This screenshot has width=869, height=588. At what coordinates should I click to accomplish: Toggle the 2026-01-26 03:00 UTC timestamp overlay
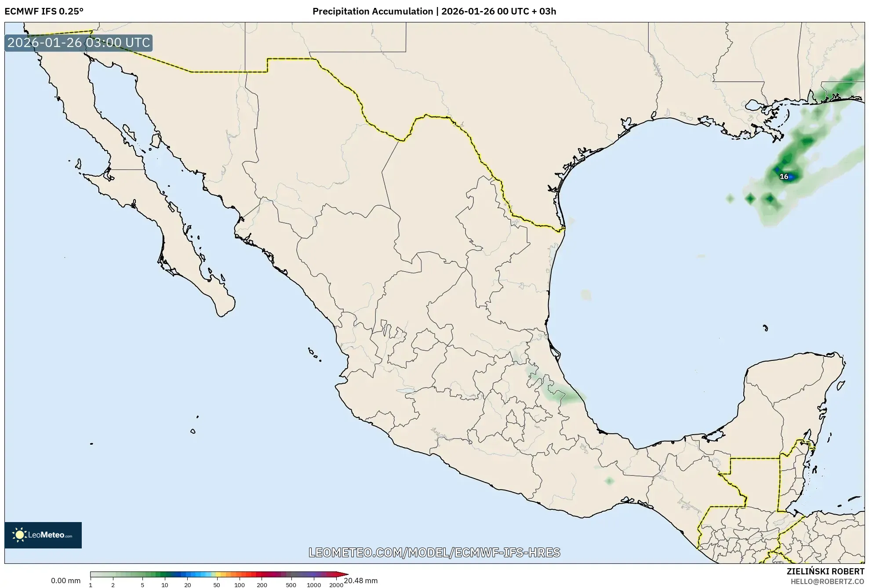78,43
